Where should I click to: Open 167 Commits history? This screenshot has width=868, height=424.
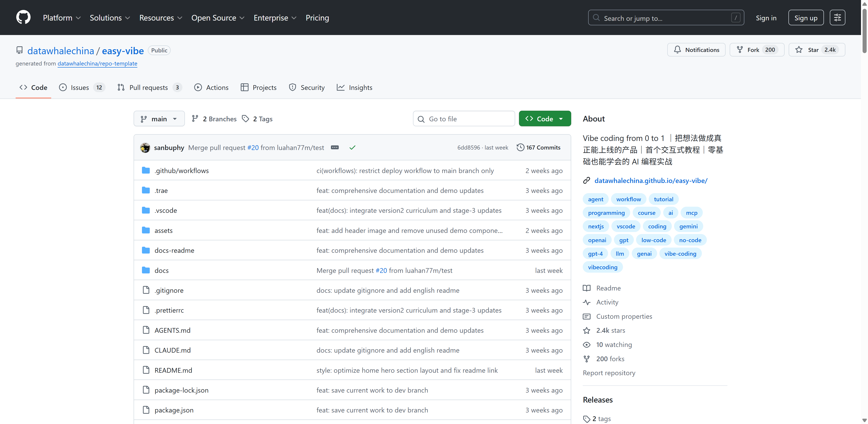(538, 148)
